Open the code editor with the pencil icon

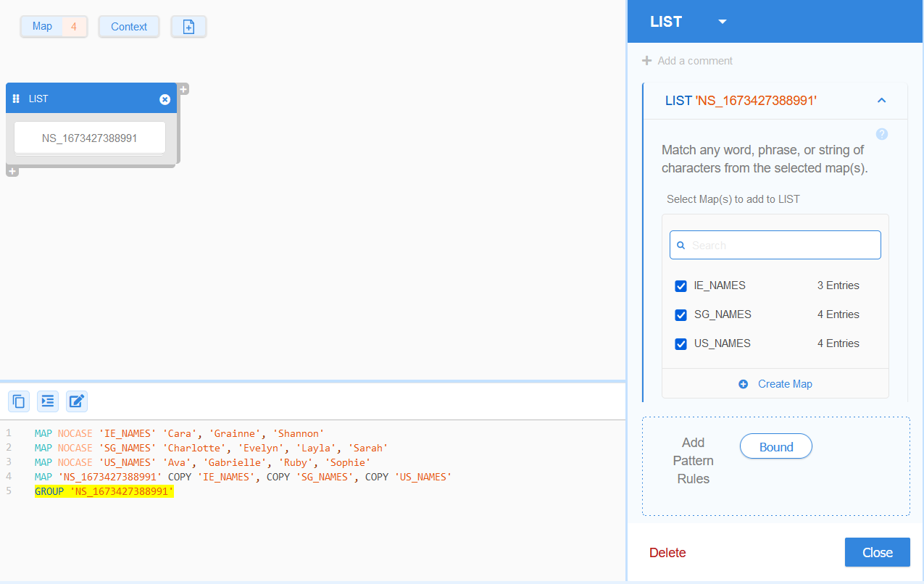(x=77, y=401)
